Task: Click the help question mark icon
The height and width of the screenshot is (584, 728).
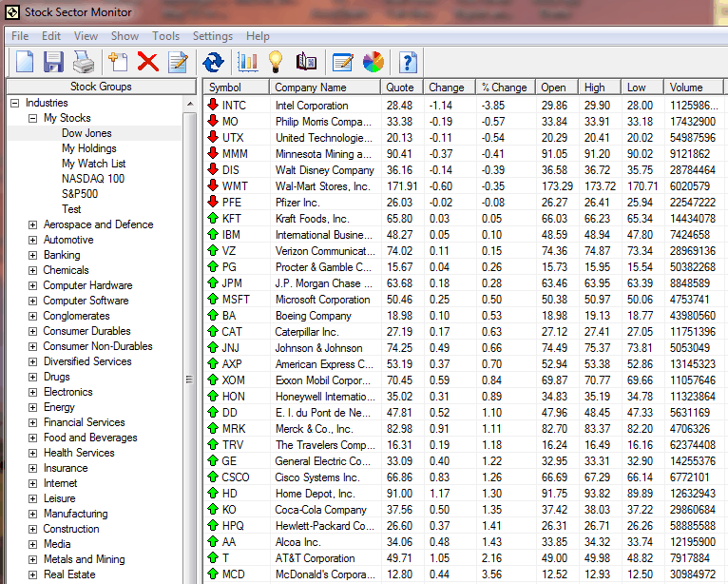Action: point(409,63)
